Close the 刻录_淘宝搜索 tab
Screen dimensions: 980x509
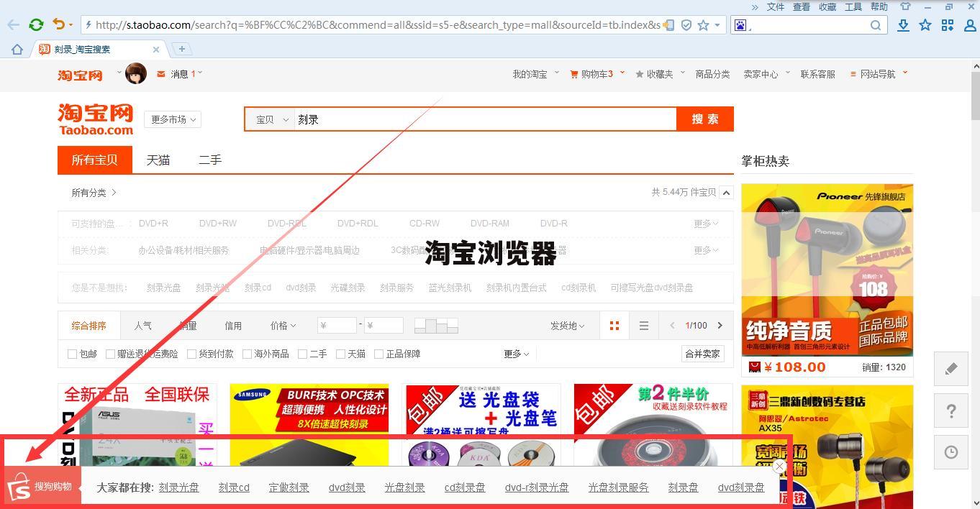coord(156,50)
